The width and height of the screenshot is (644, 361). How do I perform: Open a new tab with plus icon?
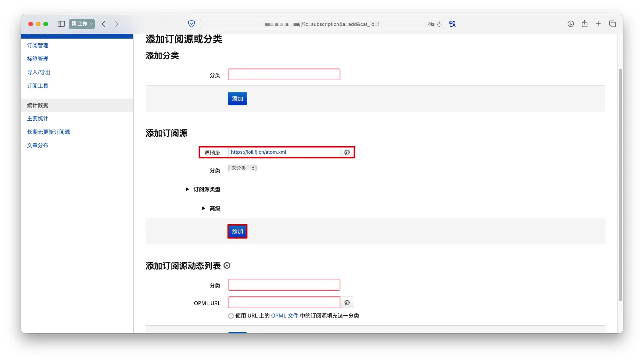598,24
